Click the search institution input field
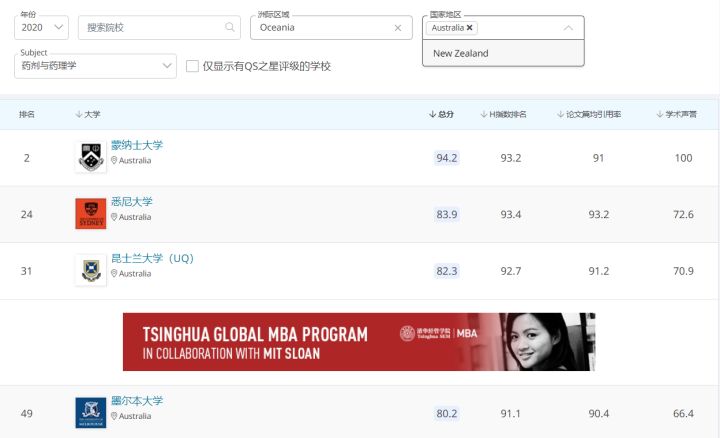Image resolution: width=720 pixels, height=438 pixels. 159,28
